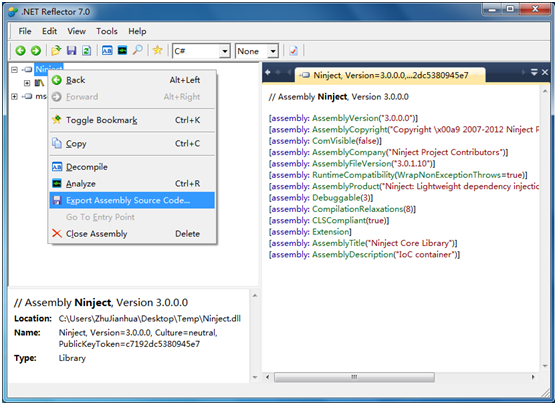Open the Help menu
This screenshot has width=557, height=405.
coord(137,31)
